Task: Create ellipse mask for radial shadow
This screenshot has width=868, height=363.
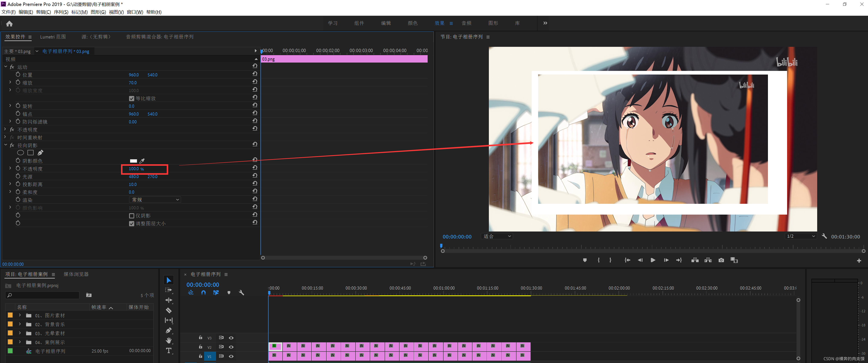Action: pyautogui.click(x=20, y=153)
